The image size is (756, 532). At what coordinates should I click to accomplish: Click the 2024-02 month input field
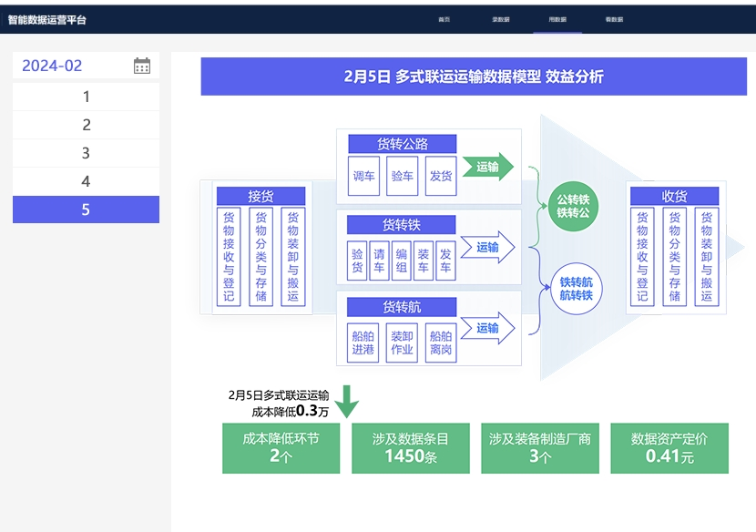tap(71, 66)
